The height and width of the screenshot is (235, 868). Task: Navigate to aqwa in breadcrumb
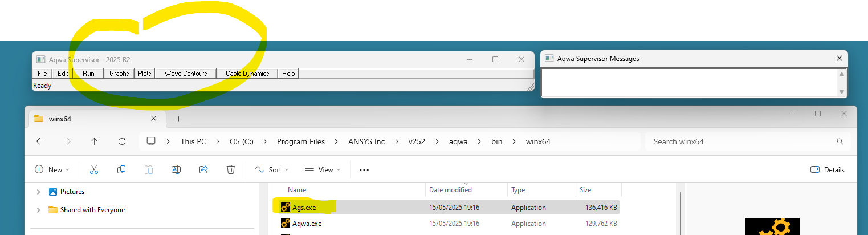click(459, 141)
